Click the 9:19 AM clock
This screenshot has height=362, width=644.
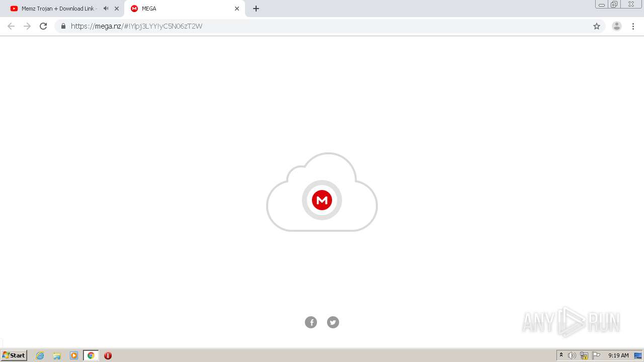point(618,355)
